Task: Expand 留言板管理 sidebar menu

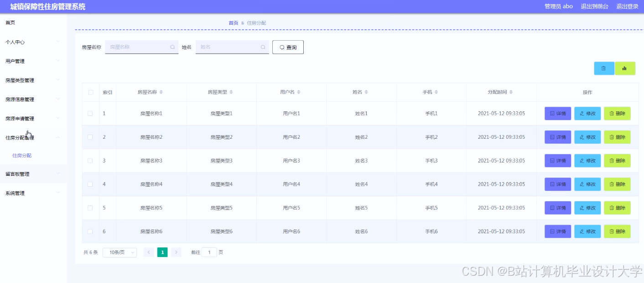Action: click(33, 174)
